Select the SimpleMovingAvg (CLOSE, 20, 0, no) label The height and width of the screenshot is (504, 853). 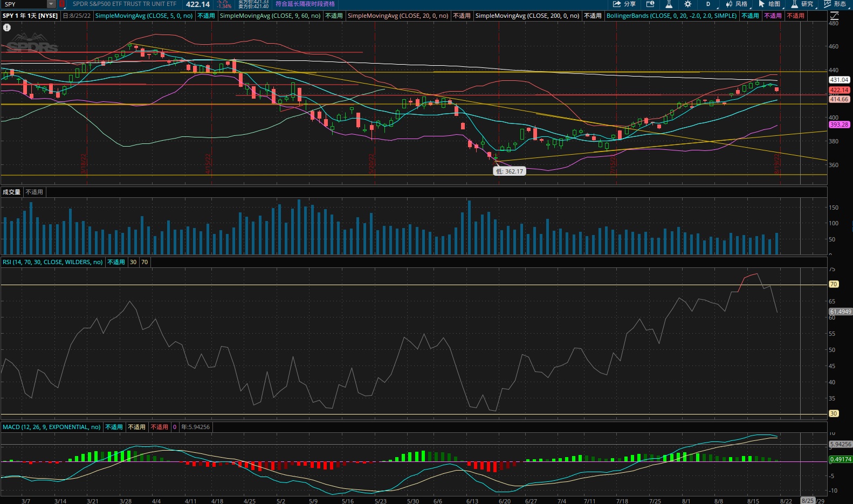tap(398, 16)
